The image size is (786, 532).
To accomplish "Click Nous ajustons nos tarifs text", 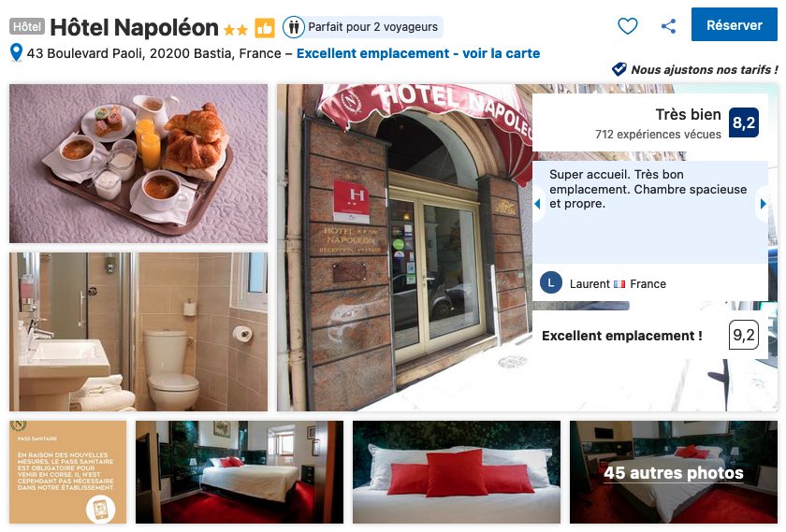I will click(705, 69).
